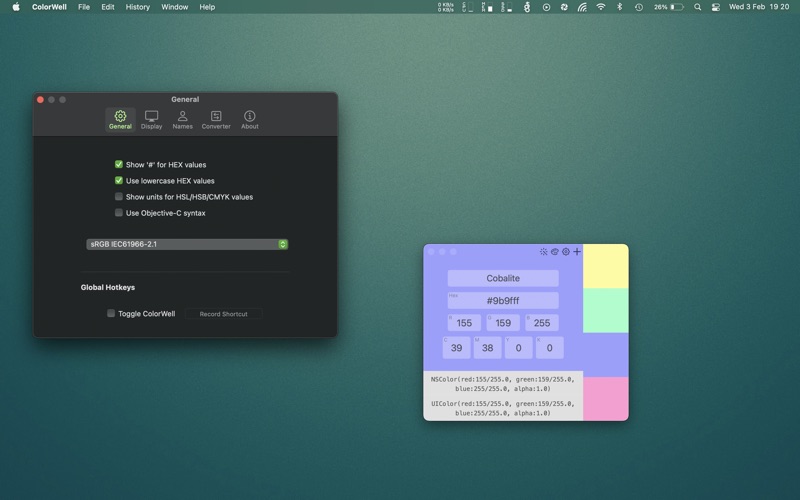Enable Show units for HSL/HSB/CMYK values

[119, 197]
